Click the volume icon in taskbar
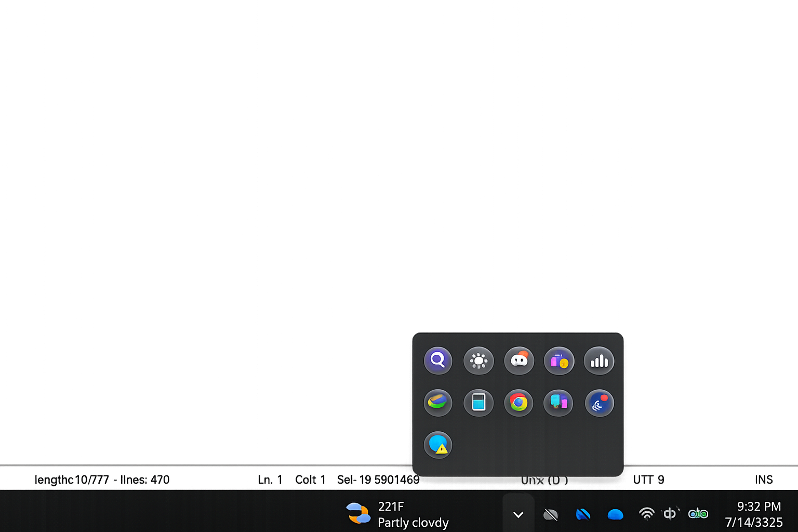798x532 pixels. pos(671,514)
